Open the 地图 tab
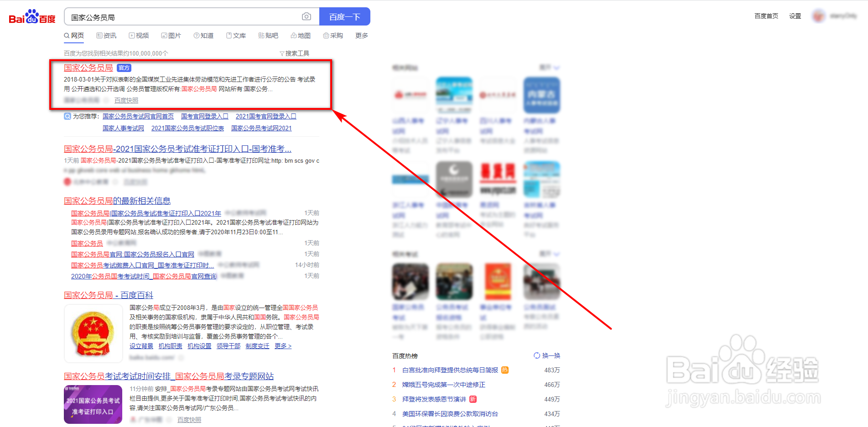Viewport: 868px width, 427px height. tap(301, 36)
